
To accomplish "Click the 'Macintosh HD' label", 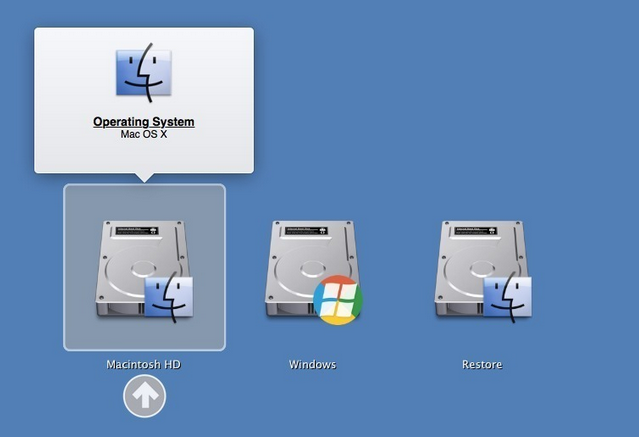I will (x=143, y=364).
